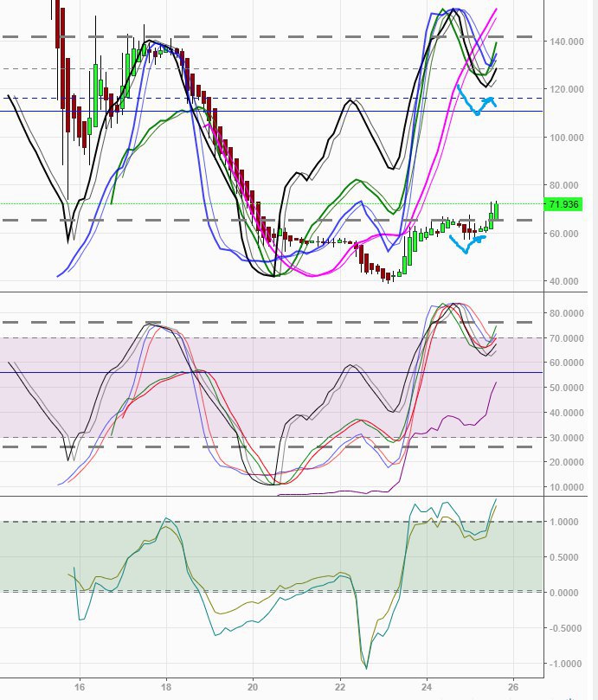The width and height of the screenshot is (598, 700).
Task: Click the 60.0000 oscillator axis label
Action: coord(566,363)
